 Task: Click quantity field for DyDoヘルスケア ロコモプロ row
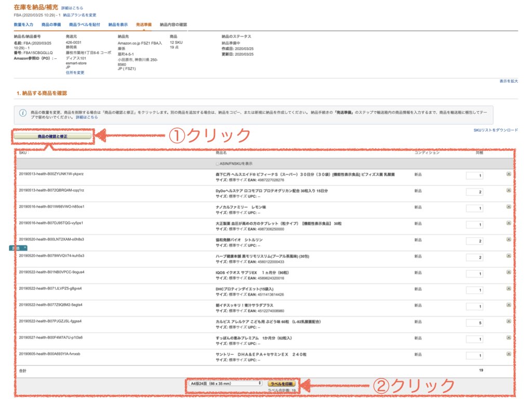click(x=474, y=192)
